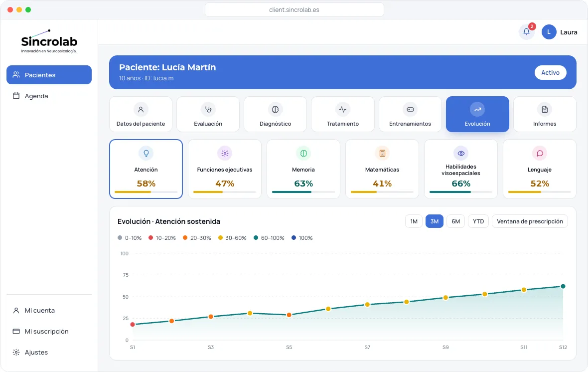Click the Memoria 63% progress bar
Image resolution: width=588 pixels, height=372 pixels.
(x=303, y=192)
